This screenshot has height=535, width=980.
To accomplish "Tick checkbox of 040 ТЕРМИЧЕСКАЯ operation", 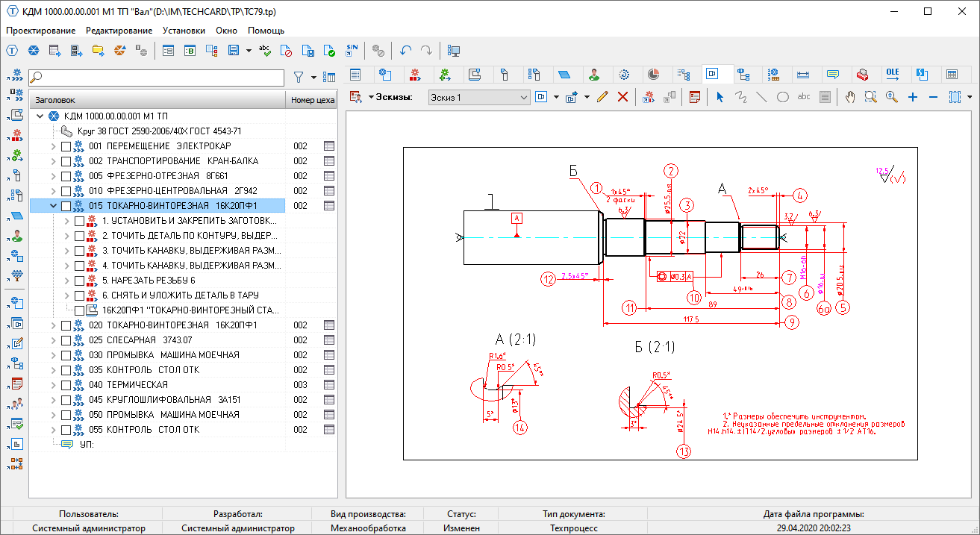I will tap(66, 385).
